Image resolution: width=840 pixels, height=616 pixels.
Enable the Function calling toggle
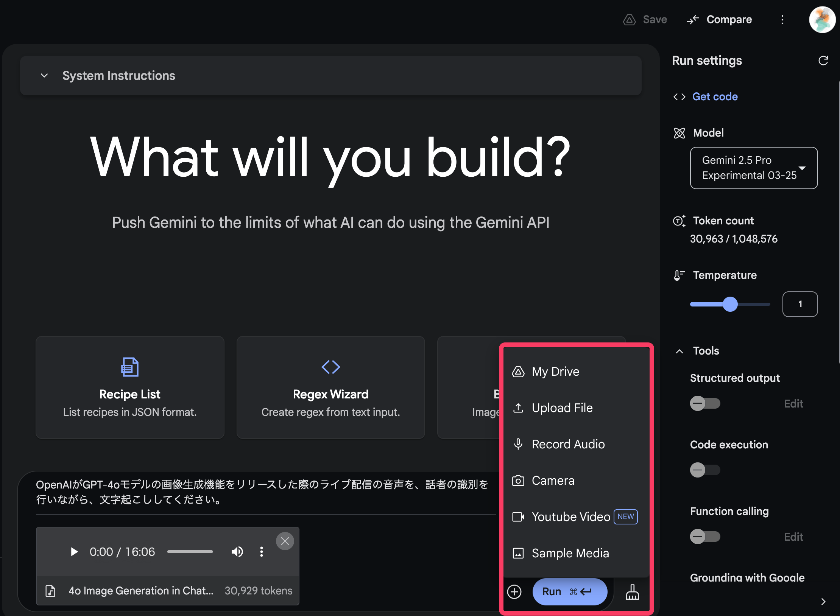click(704, 537)
